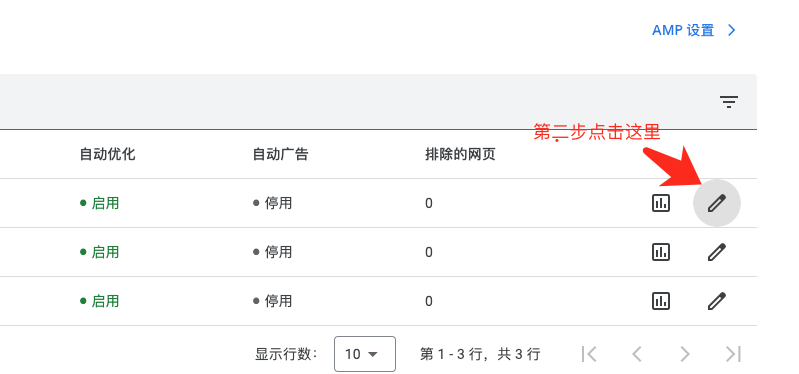This screenshot has width=799, height=374.
Task: Go to the previous page of results
Action: pyautogui.click(x=636, y=354)
